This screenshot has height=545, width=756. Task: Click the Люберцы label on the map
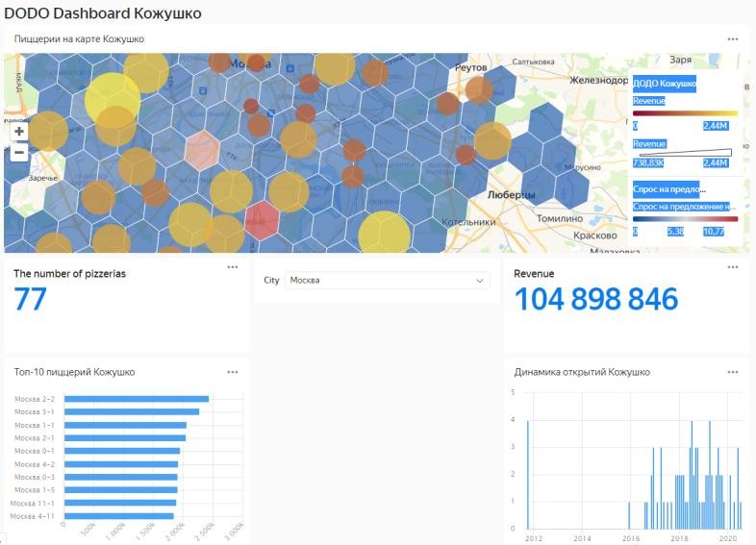click(511, 195)
